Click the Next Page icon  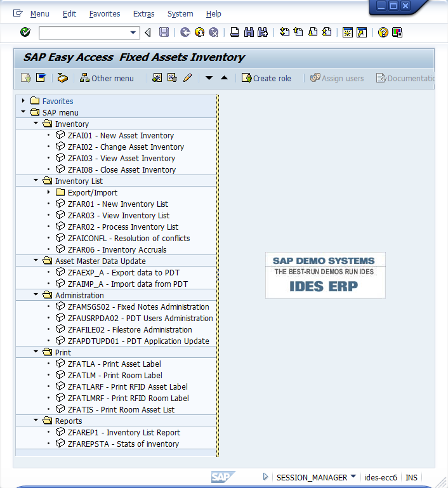point(313,32)
